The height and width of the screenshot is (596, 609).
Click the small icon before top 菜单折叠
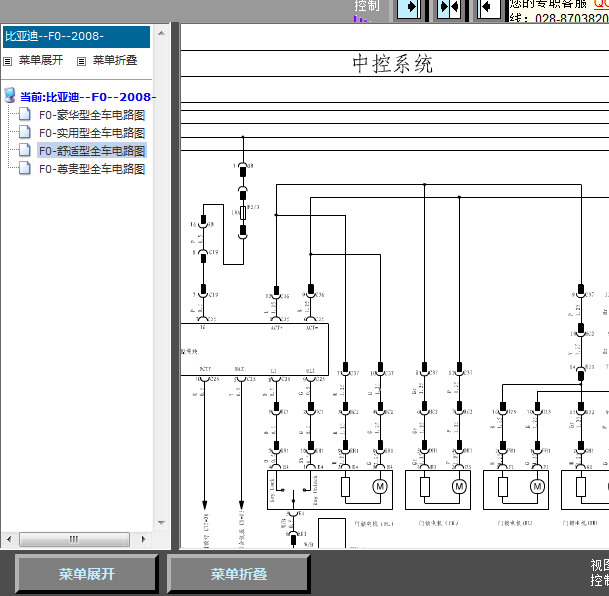[81, 61]
